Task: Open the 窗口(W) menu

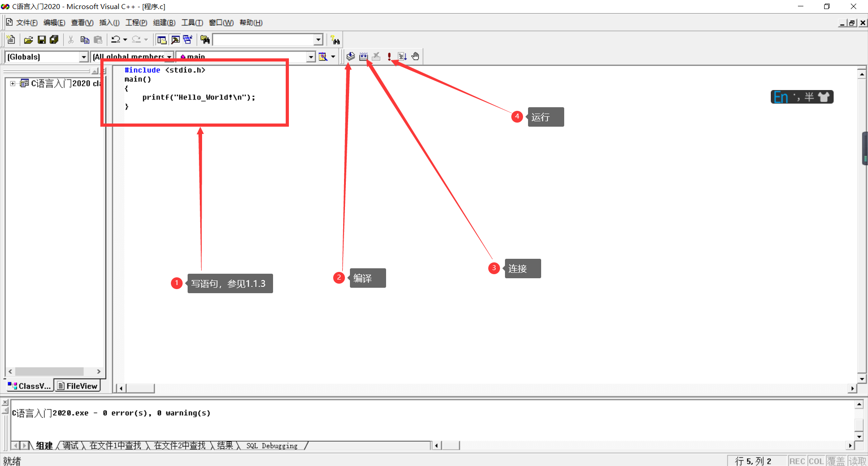Action: (x=221, y=23)
